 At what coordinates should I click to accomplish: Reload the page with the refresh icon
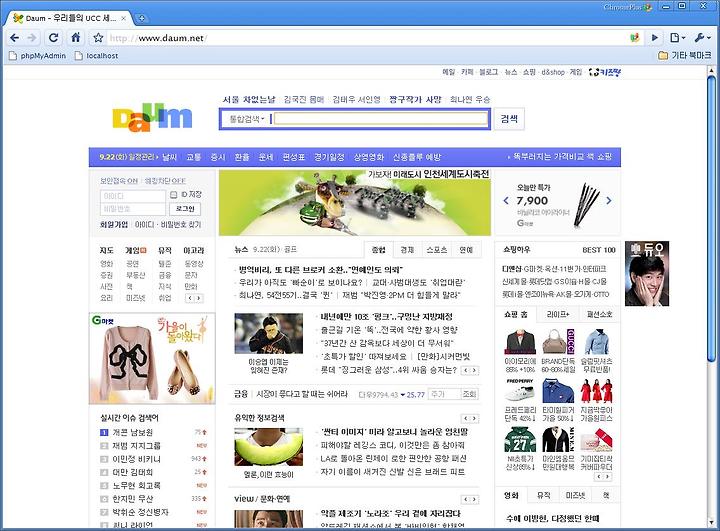pos(53,38)
